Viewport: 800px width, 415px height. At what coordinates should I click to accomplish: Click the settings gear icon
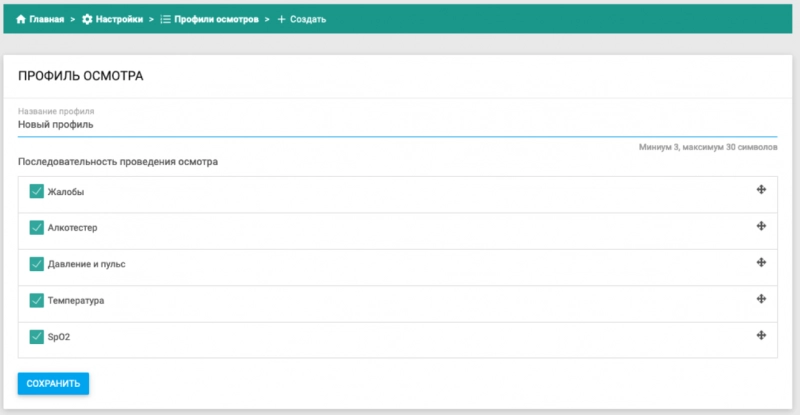(x=87, y=19)
